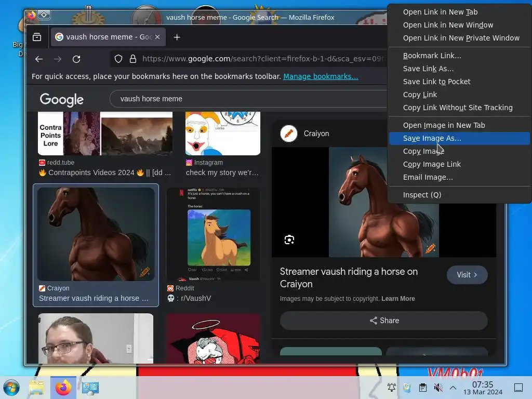Select Open Link in New Tab
Viewport: 532px width, 399px height.
[459, 12]
